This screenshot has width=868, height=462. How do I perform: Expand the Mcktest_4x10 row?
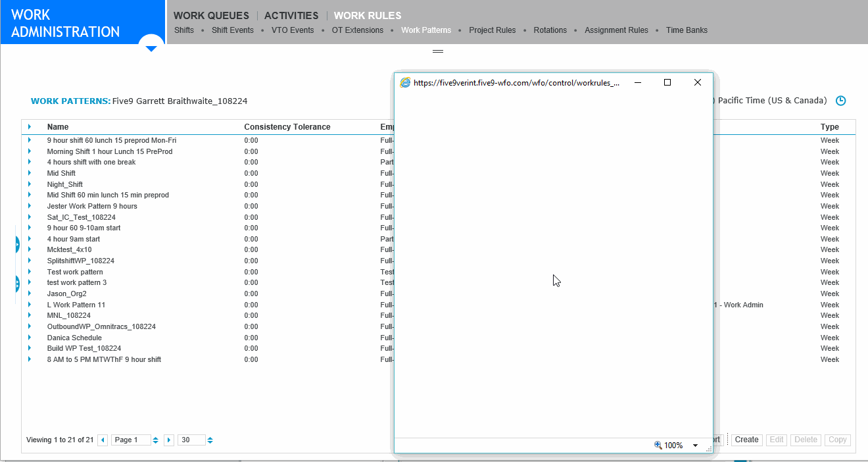30,250
